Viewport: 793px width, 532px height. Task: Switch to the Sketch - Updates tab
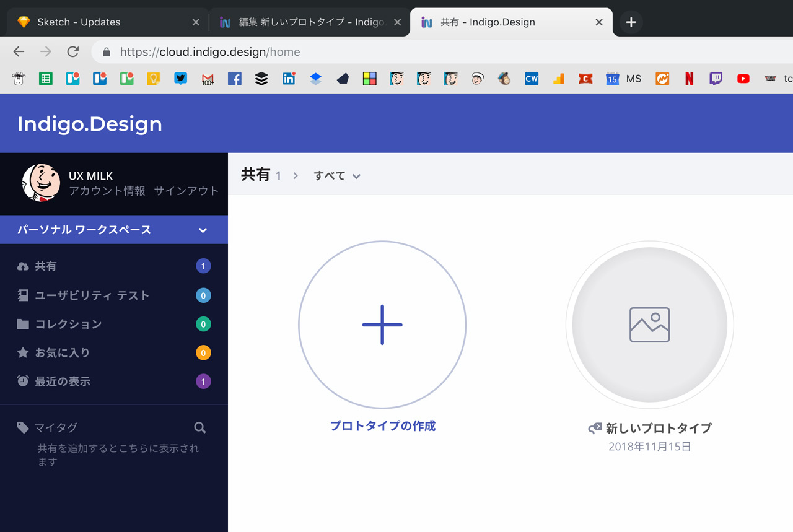click(79, 22)
